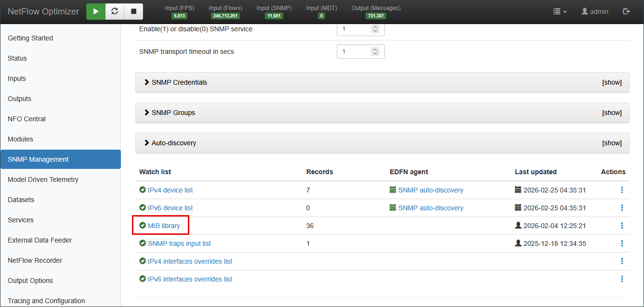Go to Model Driven Telemetry in sidebar

tap(43, 179)
